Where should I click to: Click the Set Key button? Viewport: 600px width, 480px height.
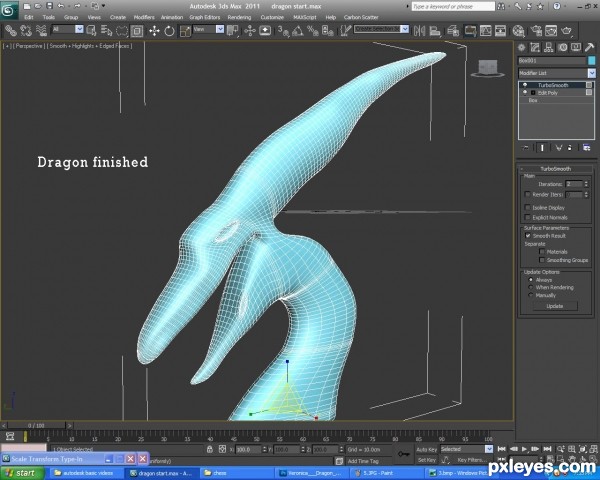426,460
